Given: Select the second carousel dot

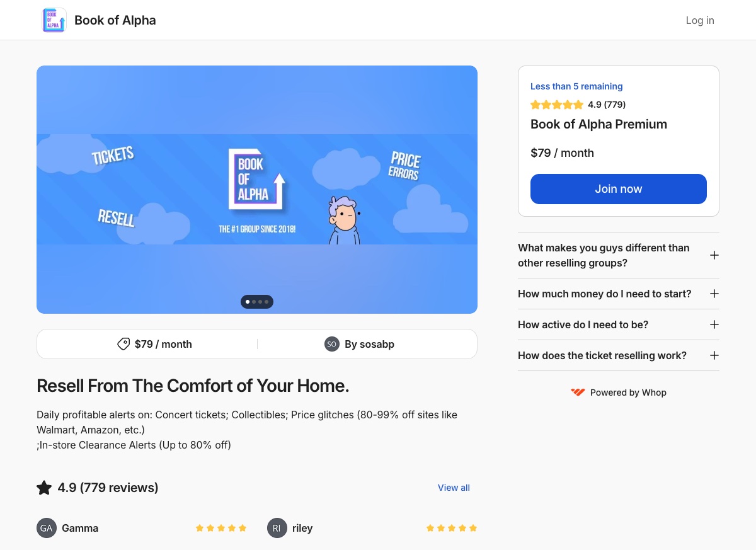Looking at the screenshot, I should (x=254, y=302).
